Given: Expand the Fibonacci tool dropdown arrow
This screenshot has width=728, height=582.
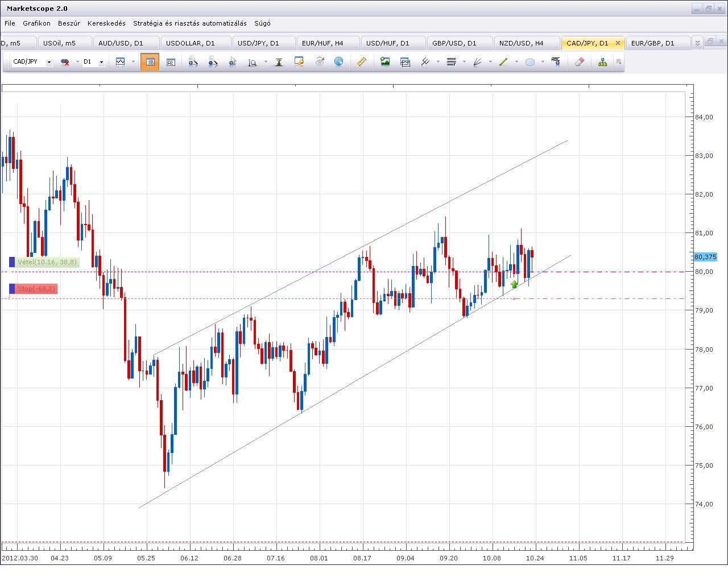Looking at the screenshot, I should click(464, 62).
